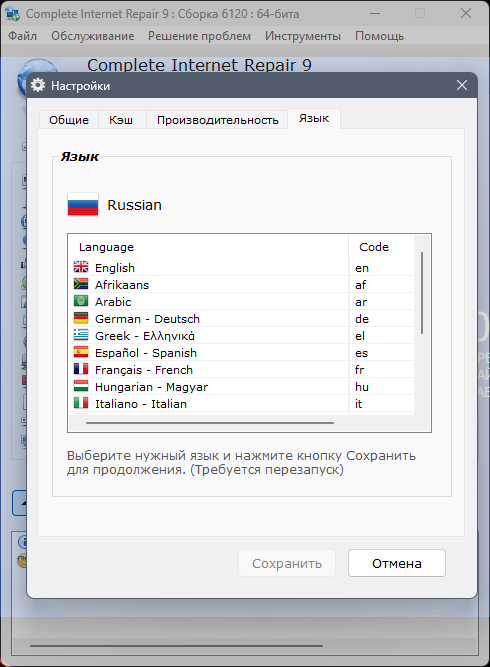Choose German - Deutsch language row
This screenshot has height=667, width=490.
241,319
